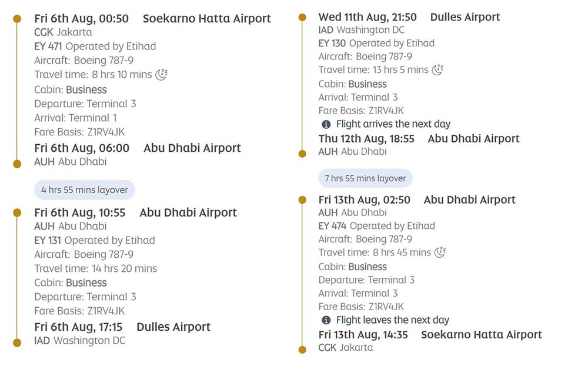Screen dimensions: 588x369
Task: Click timeline dot at Fri 13th Aug 02:50 departure
Action: (302, 200)
